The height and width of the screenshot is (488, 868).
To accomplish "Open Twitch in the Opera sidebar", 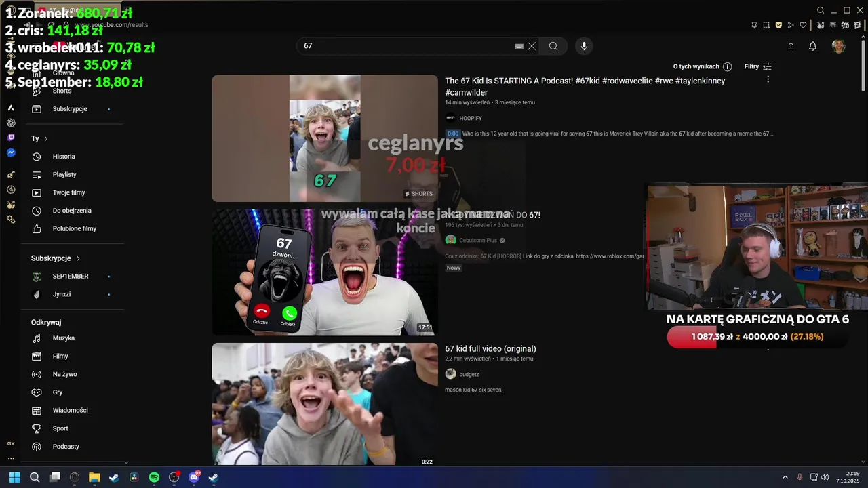I will point(11,138).
